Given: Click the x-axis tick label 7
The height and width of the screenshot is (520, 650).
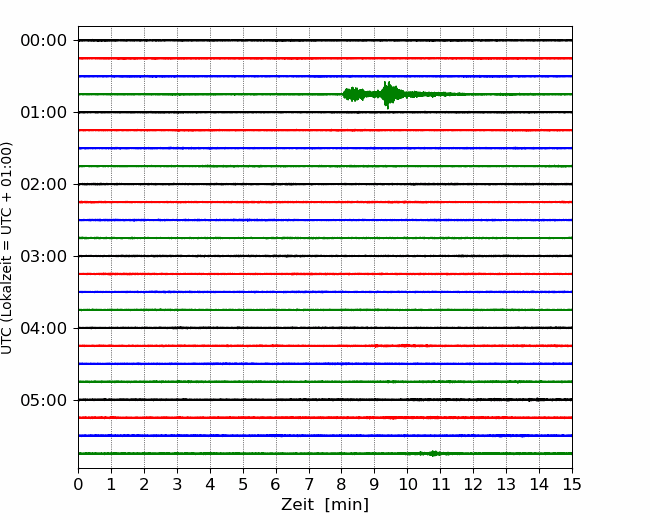Looking at the screenshot, I should (x=309, y=484).
